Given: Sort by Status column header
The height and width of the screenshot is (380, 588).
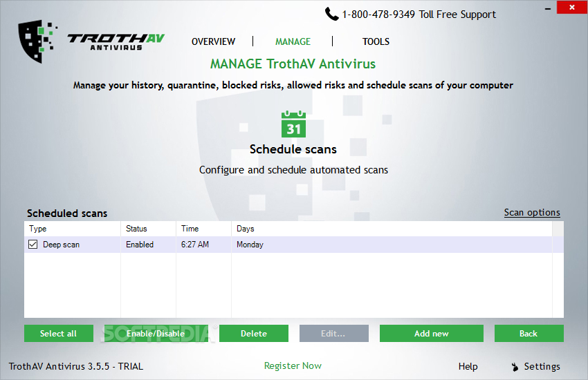Looking at the screenshot, I should [149, 229].
